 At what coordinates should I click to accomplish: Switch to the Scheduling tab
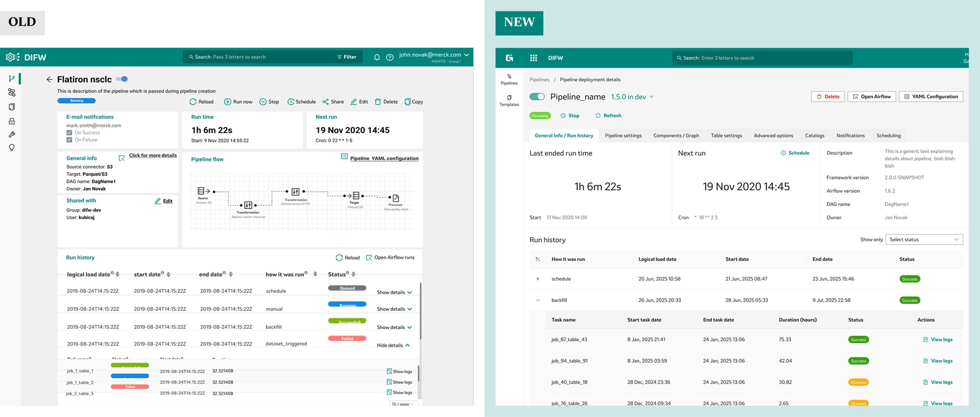[889, 136]
